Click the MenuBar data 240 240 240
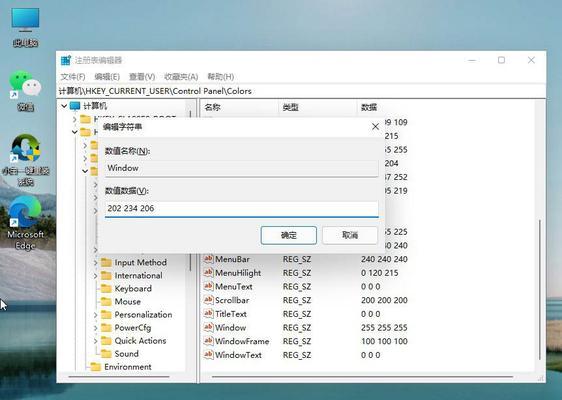Viewport: 562px width, 400px height. click(384, 259)
